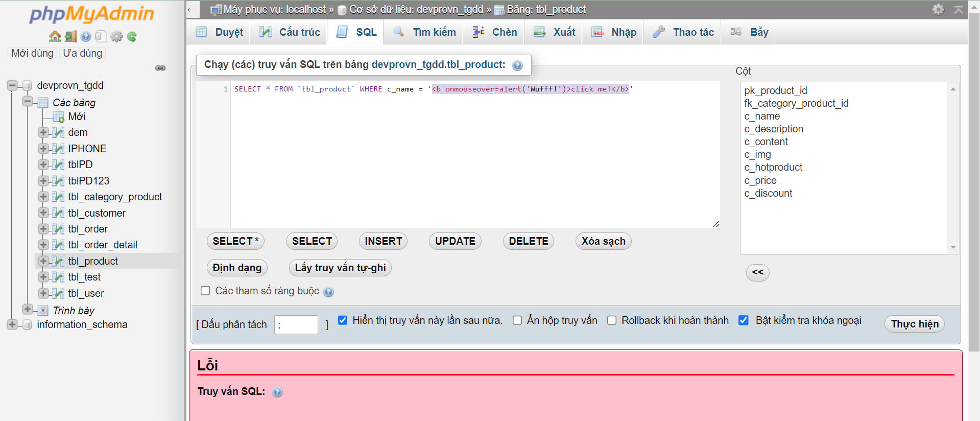Reload navigation panel with green refresh icon
Screen dimensions: 980x421
(x=132, y=36)
